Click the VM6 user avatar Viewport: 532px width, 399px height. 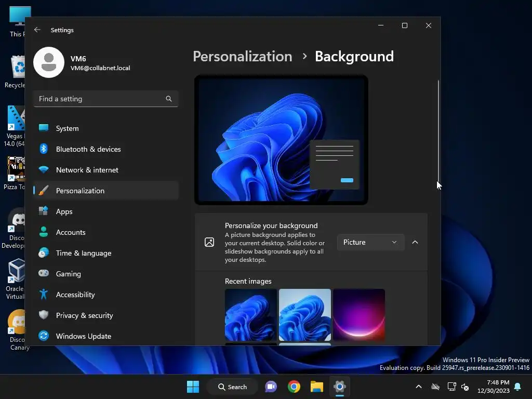[x=49, y=62]
